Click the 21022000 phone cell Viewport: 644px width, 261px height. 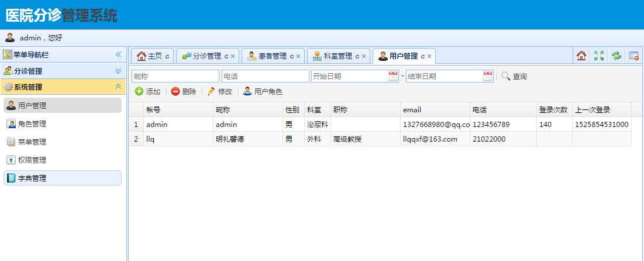click(504, 139)
